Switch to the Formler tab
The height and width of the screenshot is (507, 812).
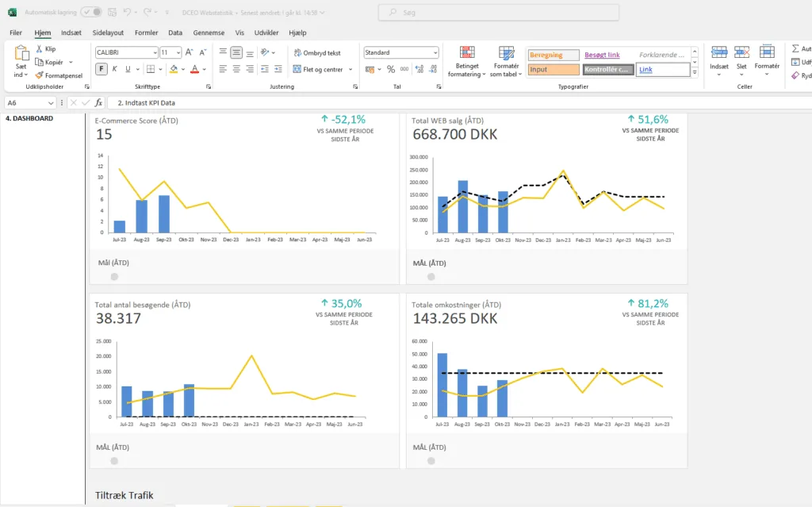[146, 33]
